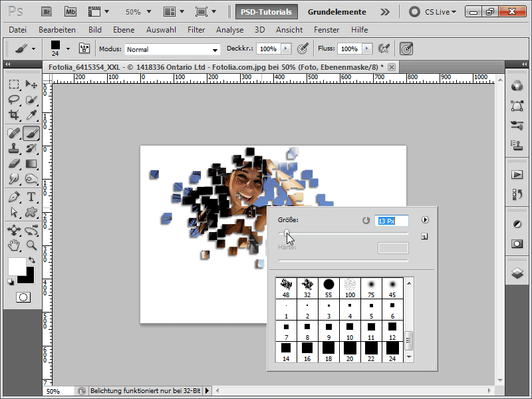Toggle Quick Mask mode
532x399 pixels.
pos(23,297)
